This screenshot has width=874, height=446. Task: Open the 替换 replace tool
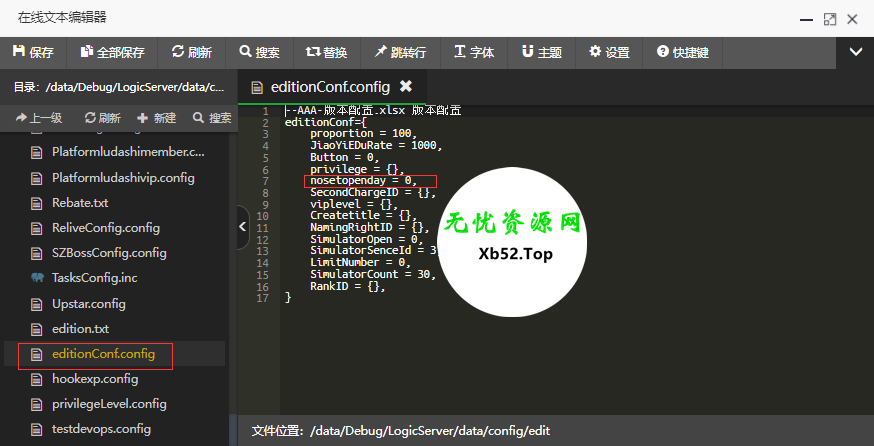[327, 52]
